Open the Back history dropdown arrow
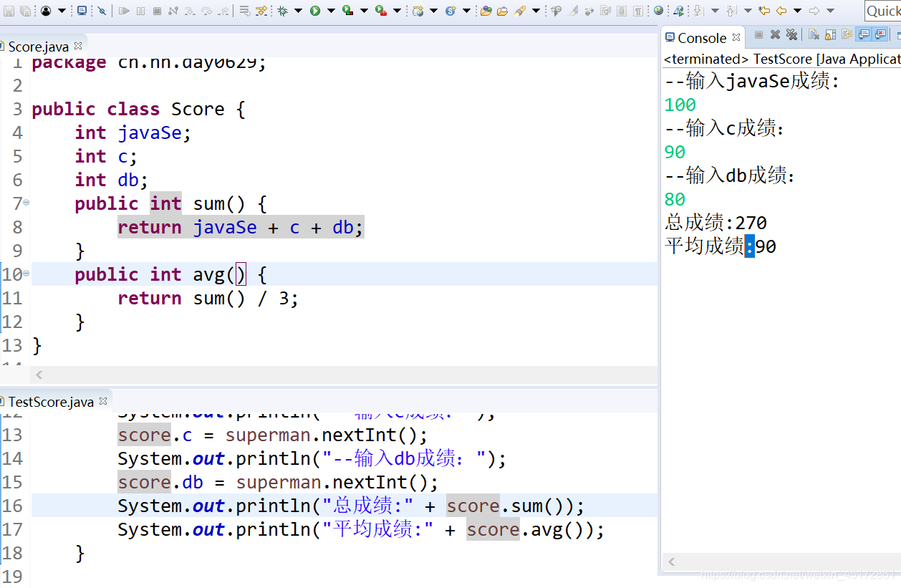This screenshot has height=588, width=901. point(797,11)
